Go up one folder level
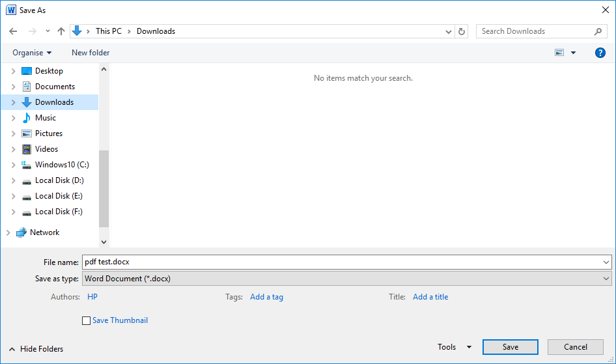This screenshot has width=616, height=364. point(61,31)
